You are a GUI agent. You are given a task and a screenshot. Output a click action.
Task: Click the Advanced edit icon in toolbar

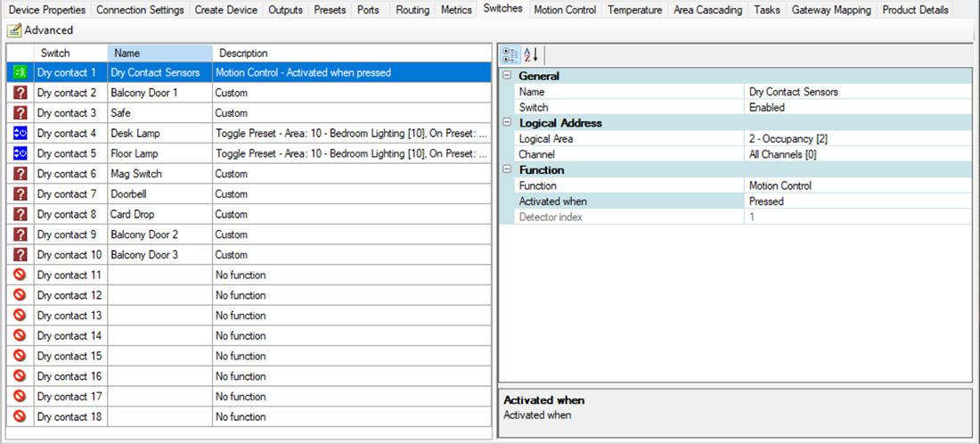13,30
